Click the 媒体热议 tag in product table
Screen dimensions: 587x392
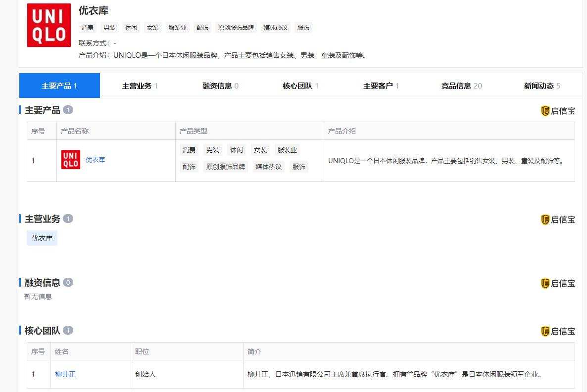coord(268,167)
